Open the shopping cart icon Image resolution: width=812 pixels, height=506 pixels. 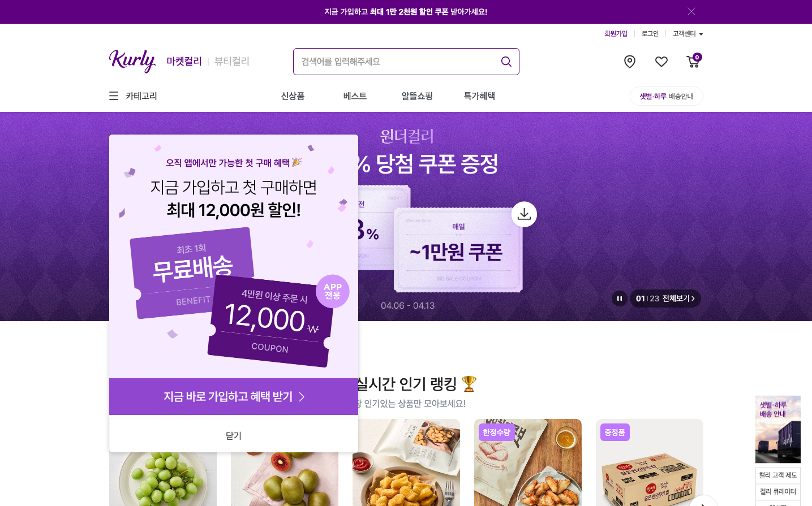694,61
